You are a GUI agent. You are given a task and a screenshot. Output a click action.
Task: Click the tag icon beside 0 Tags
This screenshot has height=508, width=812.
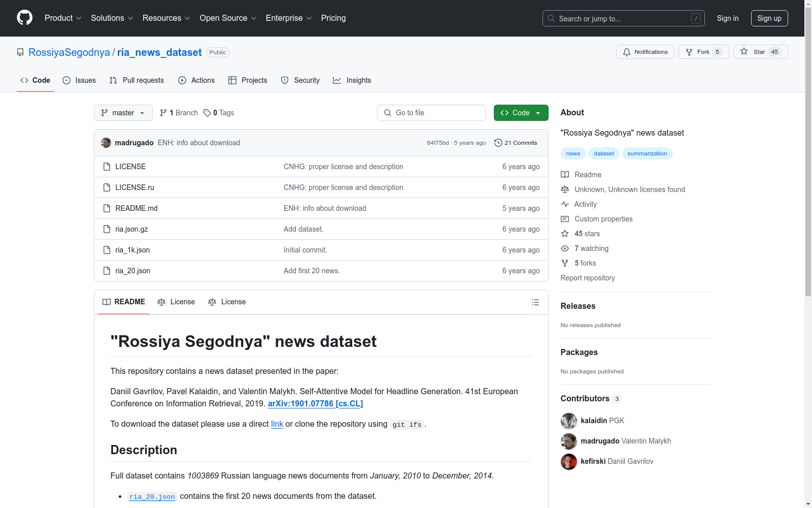tap(207, 113)
